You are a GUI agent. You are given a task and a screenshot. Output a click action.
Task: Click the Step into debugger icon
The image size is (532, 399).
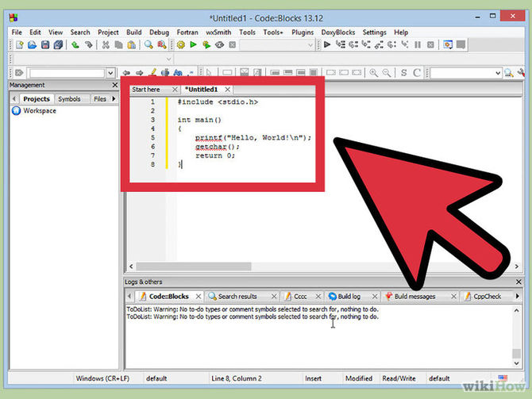coord(366,44)
